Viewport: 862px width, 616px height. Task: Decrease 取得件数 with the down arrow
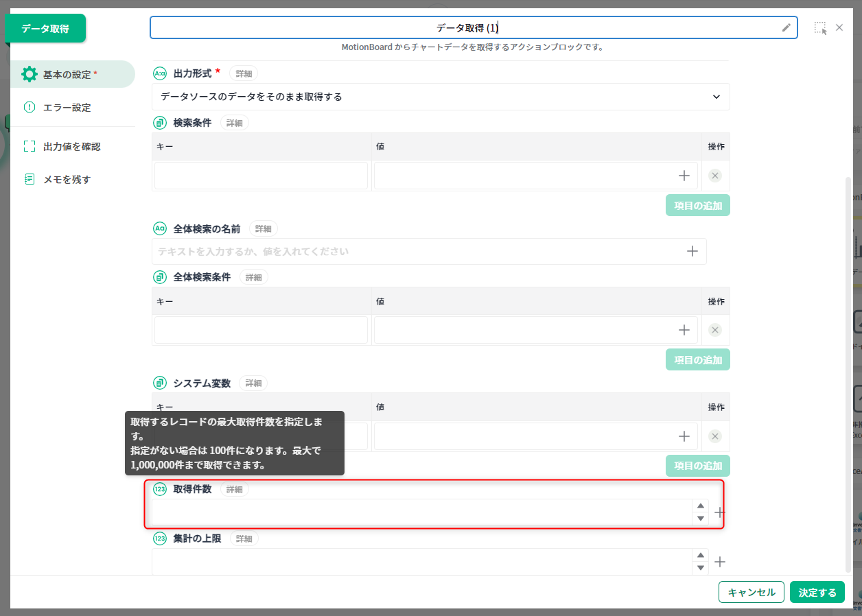(701, 519)
